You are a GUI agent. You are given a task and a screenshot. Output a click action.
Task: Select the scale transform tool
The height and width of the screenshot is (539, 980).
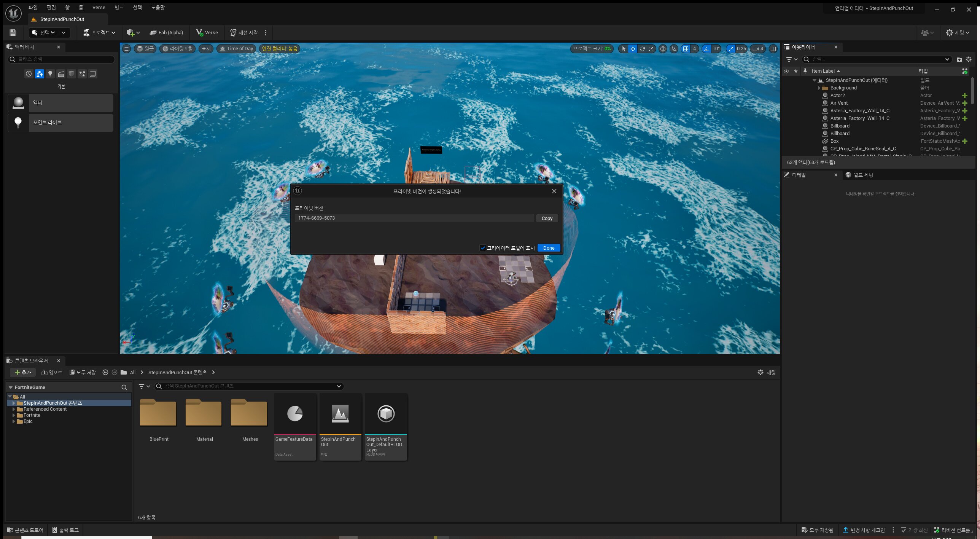[x=651, y=49]
